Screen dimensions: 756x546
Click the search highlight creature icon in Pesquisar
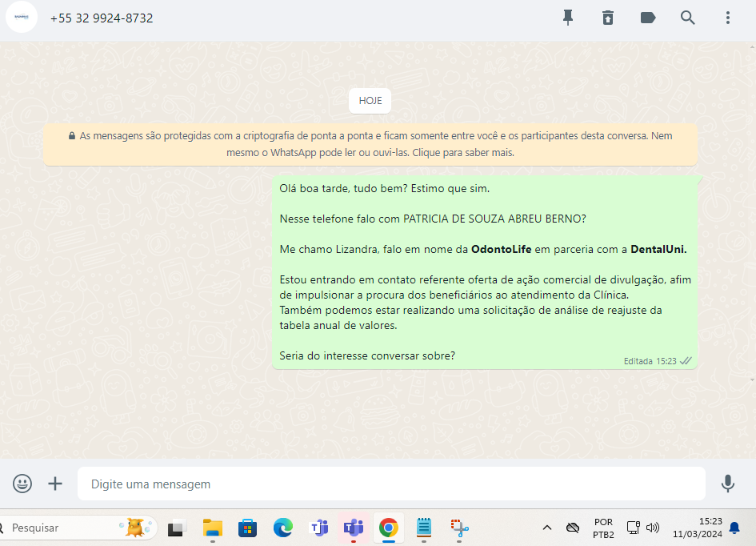(135, 528)
